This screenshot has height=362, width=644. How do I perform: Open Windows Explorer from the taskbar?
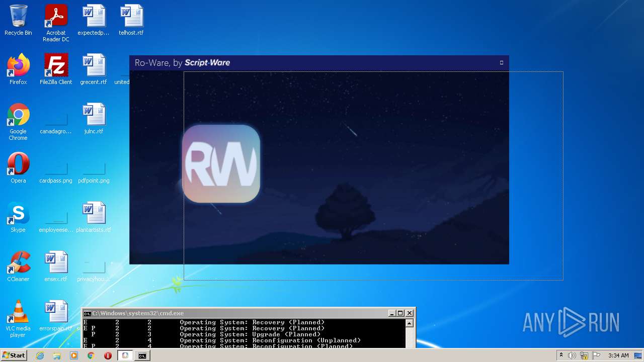click(57, 355)
